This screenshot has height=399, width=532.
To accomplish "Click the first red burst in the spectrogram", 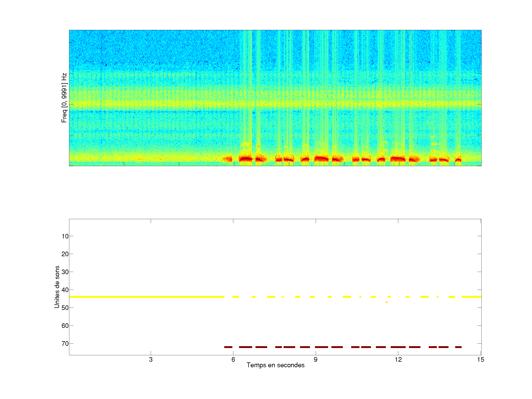I will [228, 159].
